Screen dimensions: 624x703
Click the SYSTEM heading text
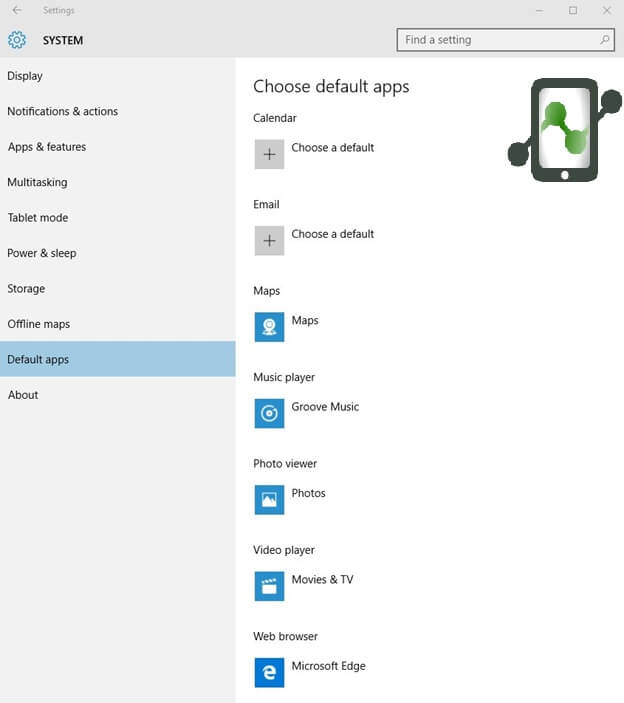click(x=63, y=40)
